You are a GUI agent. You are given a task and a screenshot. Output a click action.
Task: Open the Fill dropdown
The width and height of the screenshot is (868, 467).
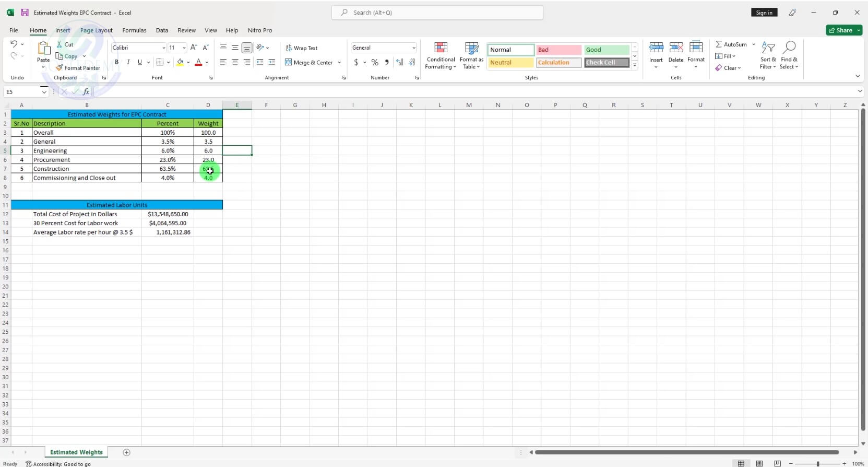725,56
